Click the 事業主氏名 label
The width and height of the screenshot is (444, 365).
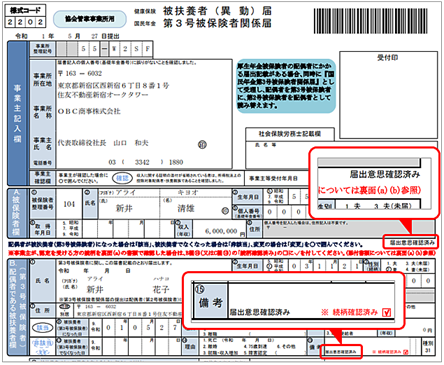click(x=42, y=144)
